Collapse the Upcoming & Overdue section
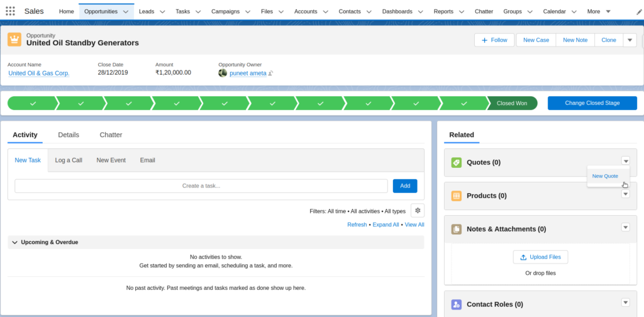 point(15,242)
